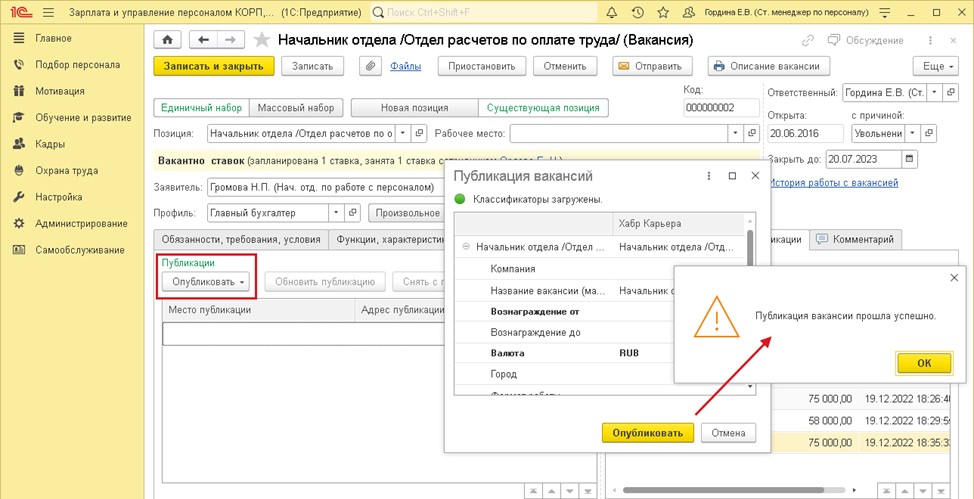The height and width of the screenshot is (499, 974).
Task: Switch to Комментарий tab
Action: click(x=855, y=239)
